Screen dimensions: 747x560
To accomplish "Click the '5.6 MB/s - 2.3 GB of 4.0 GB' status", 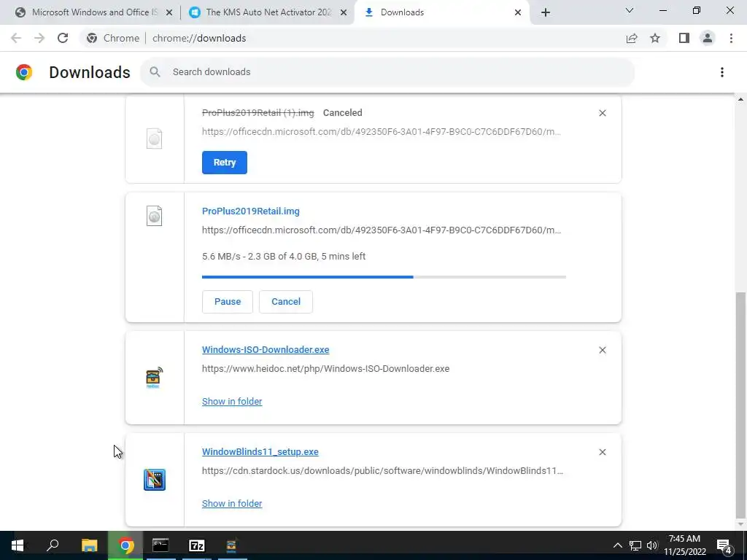I will tap(284, 256).
